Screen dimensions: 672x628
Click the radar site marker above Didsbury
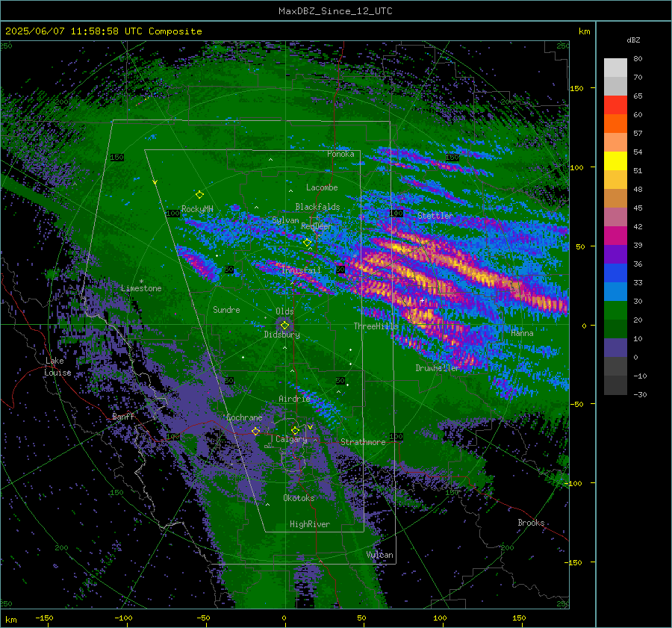[x=284, y=326]
